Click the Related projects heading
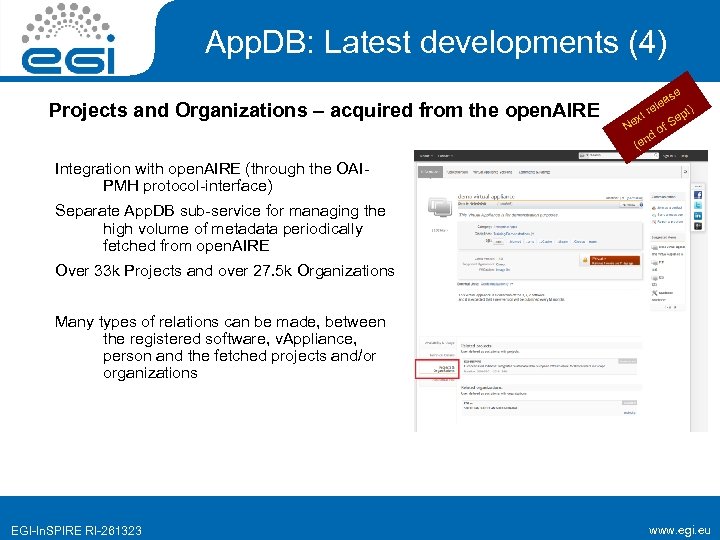Screen dimensions: 720x540 (x=476, y=345)
